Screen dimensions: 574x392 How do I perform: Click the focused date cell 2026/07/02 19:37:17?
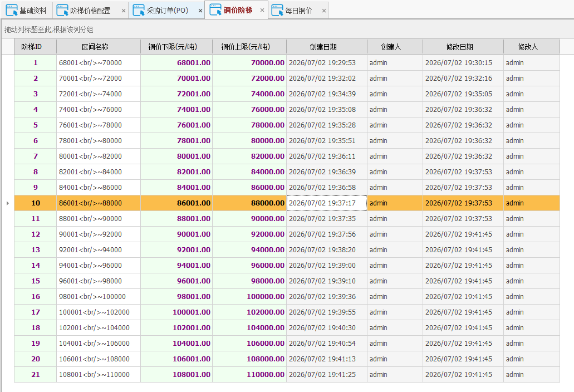[327, 203]
